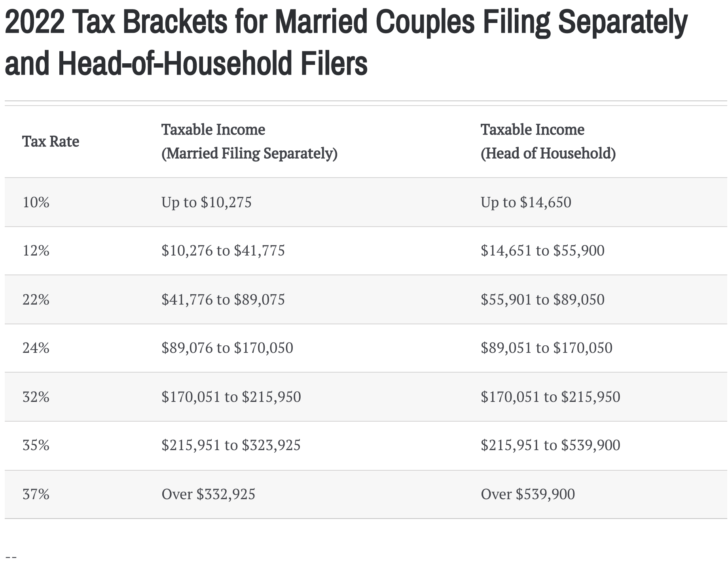This screenshot has width=728, height=568.
Task: Click the "Up to $14,650" cell
Action: click(526, 203)
